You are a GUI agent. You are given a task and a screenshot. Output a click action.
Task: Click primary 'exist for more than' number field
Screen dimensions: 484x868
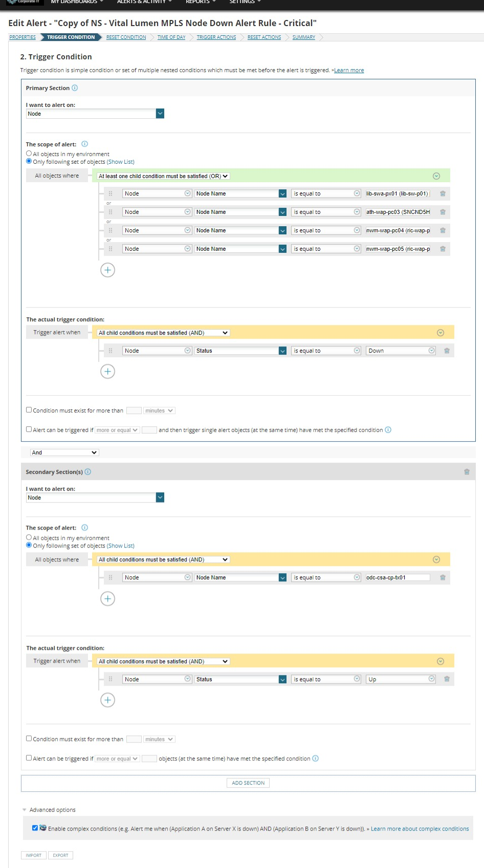click(134, 410)
